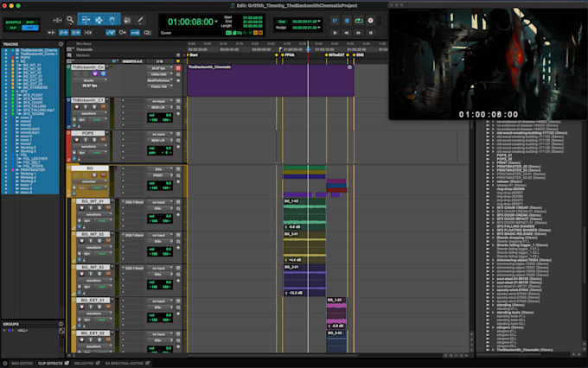The height and width of the screenshot is (368, 588).
Task: Click the green loop Play button
Action: click(359, 21)
